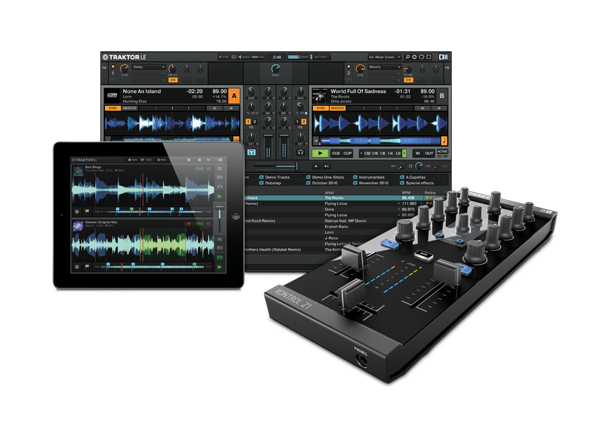600x424 pixels.
Task: Click the green play button on deck B
Action: point(320,153)
